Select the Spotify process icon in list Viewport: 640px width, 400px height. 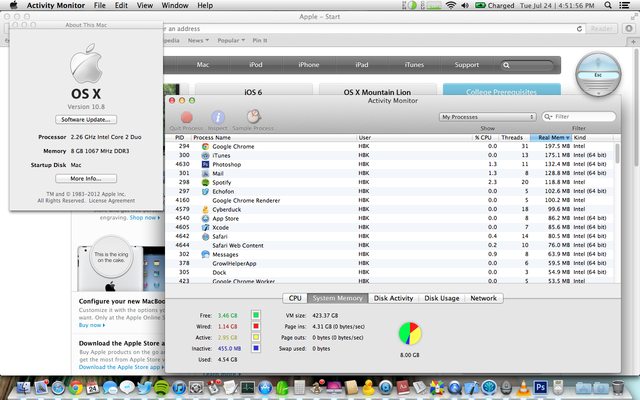[205, 182]
